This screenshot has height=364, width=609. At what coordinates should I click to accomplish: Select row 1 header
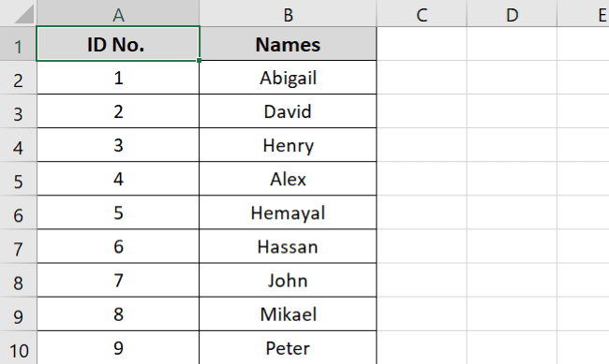[18, 43]
